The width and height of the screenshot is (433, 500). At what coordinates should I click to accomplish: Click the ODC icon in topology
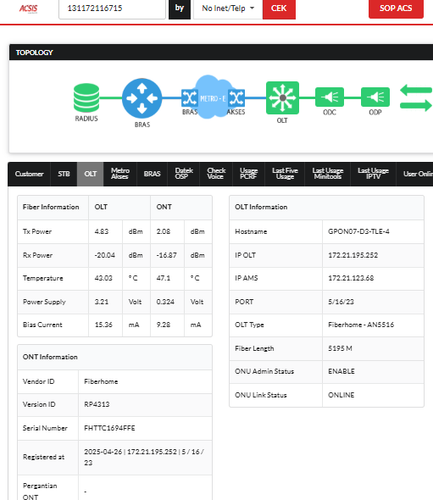(x=329, y=97)
